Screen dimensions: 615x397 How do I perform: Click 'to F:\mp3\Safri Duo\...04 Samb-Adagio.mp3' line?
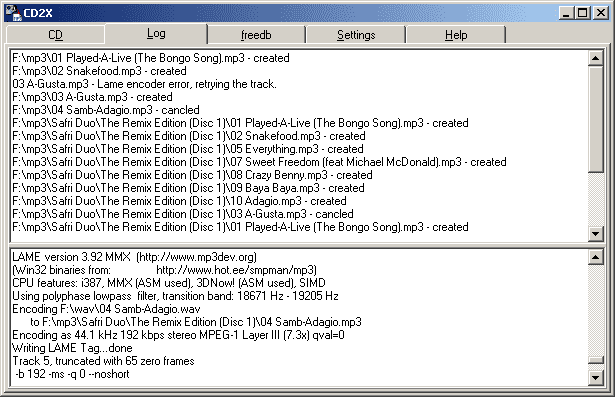click(x=196, y=322)
